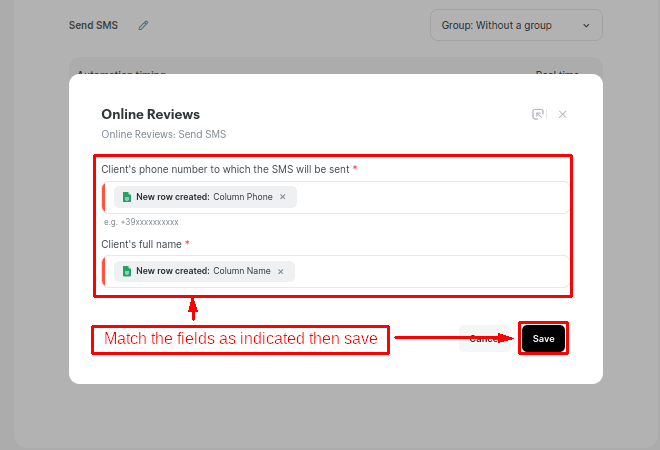Click the Client's full name label
This screenshot has width=660, height=450.
coord(141,244)
